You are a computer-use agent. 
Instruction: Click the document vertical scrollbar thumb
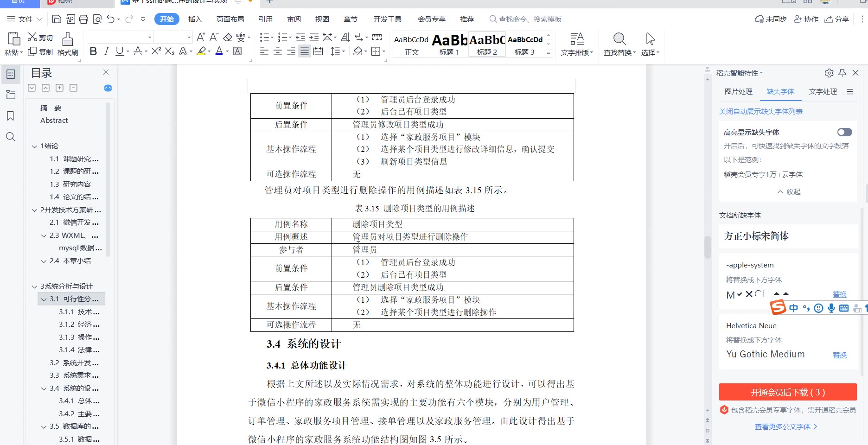[x=707, y=247]
